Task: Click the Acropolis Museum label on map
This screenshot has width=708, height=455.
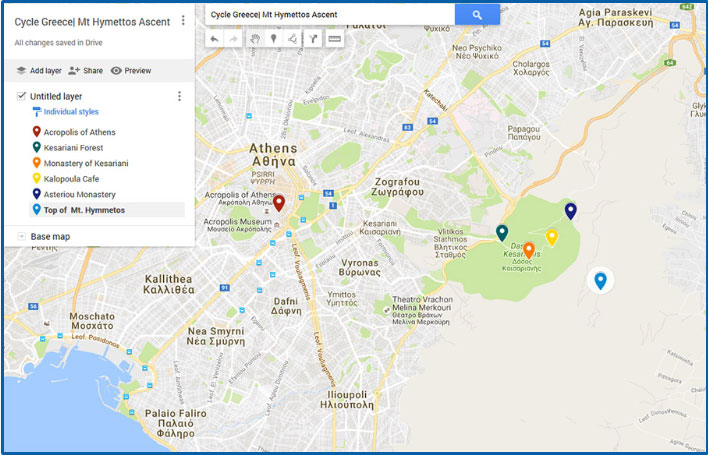Action: pyautogui.click(x=238, y=225)
